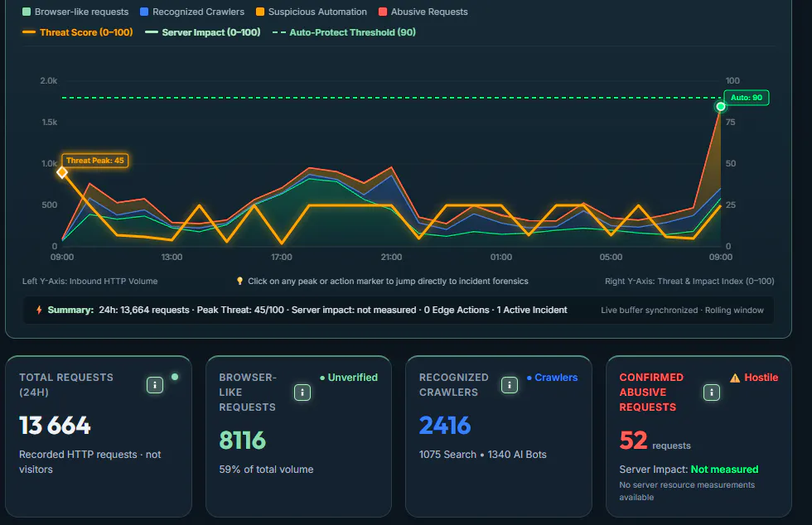The height and width of the screenshot is (525, 812).
Task: Click the Right Y-Axis: Threat & Impact Index caption
Action: (x=689, y=282)
